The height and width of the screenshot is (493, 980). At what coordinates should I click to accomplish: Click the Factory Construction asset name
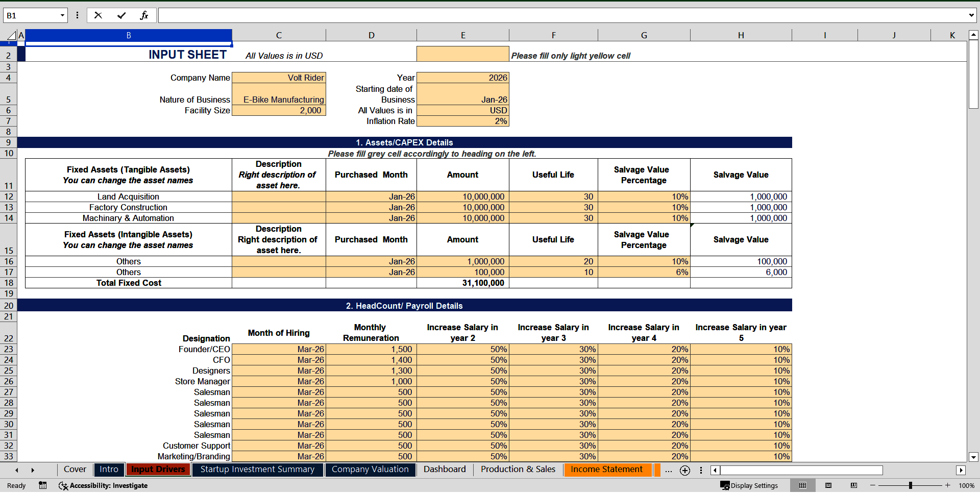(x=128, y=207)
